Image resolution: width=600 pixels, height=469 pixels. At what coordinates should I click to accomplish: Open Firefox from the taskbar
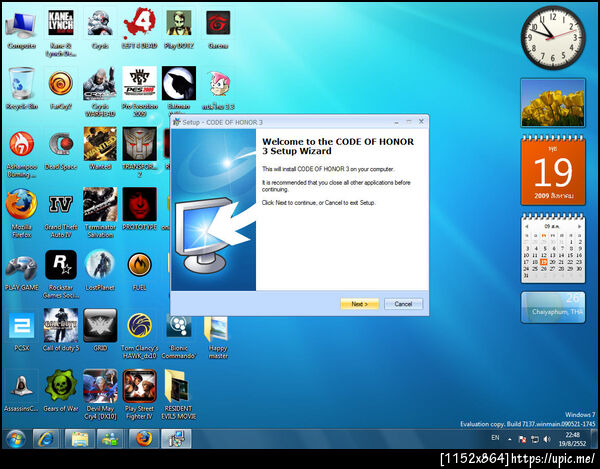coord(143,439)
